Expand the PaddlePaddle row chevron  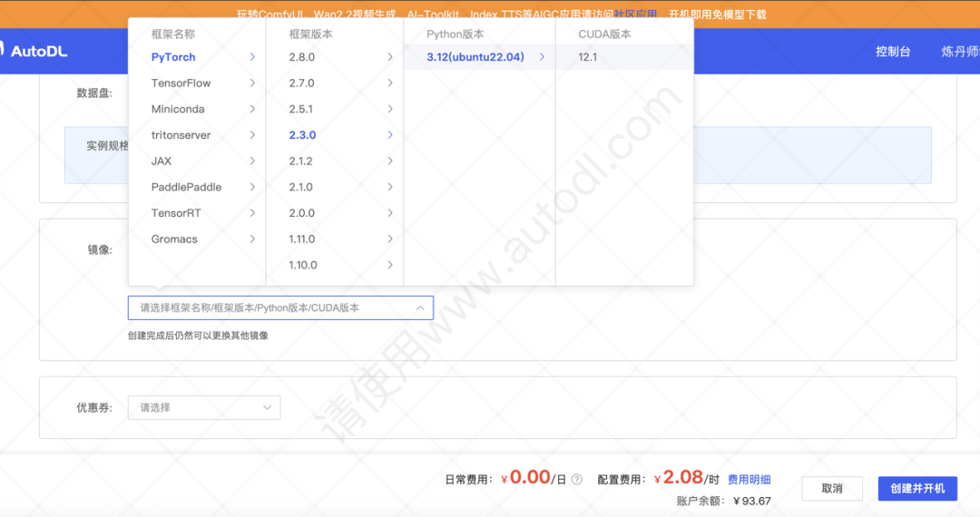252,188
